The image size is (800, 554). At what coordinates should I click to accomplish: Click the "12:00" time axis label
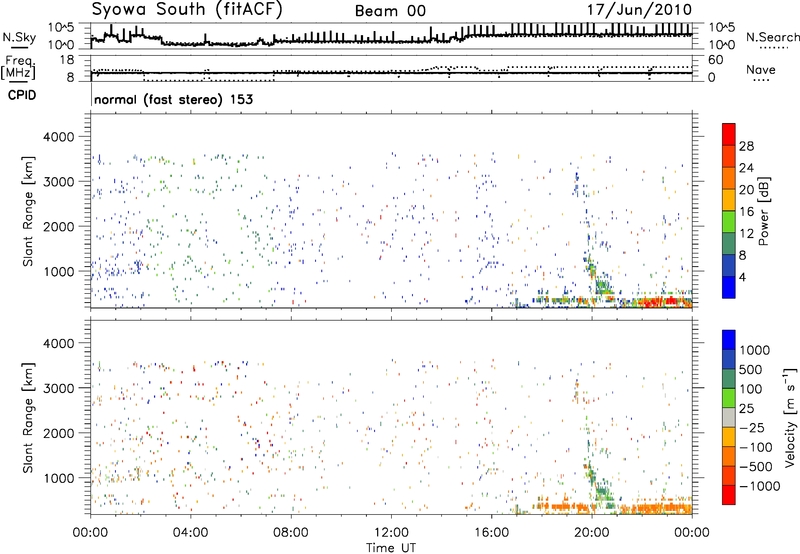[x=391, y=533]
